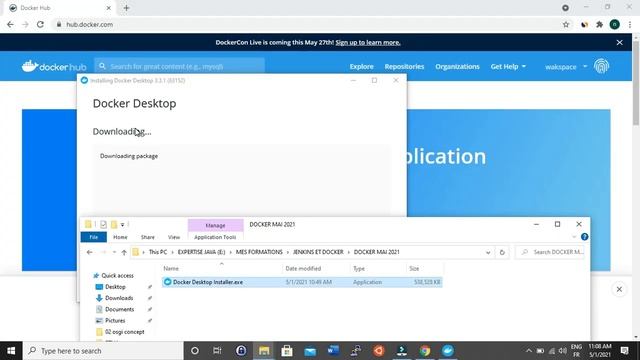This screenshot has height=360, width=640.
Task: Open Mail app from the taskbar
Action: coord(310,351)
